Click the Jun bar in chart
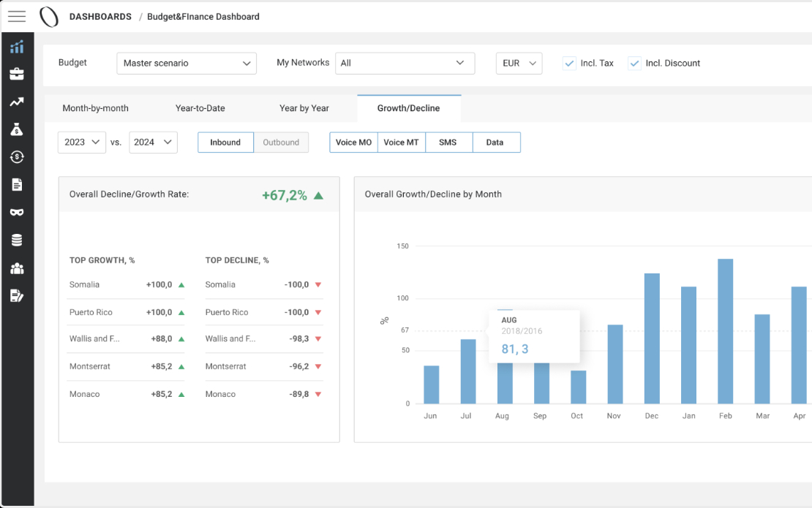 [432, 384]
